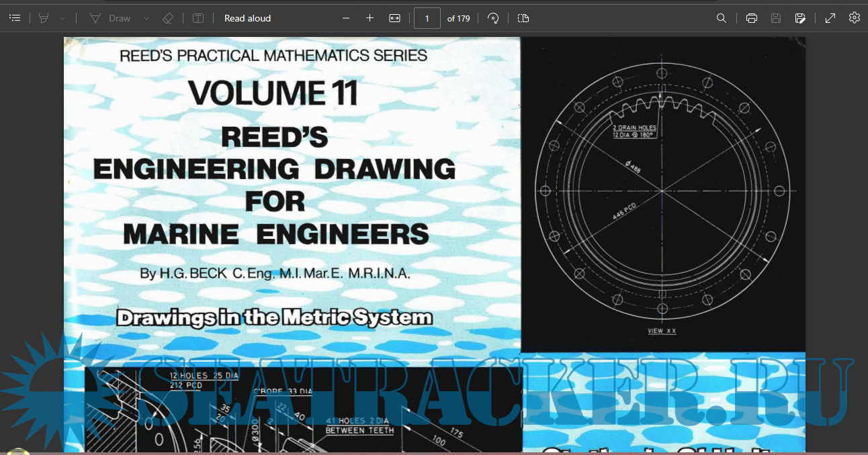Screen dimensions: 868x455
Task: Click the Add text tool icon
Action: pos(198,18)
